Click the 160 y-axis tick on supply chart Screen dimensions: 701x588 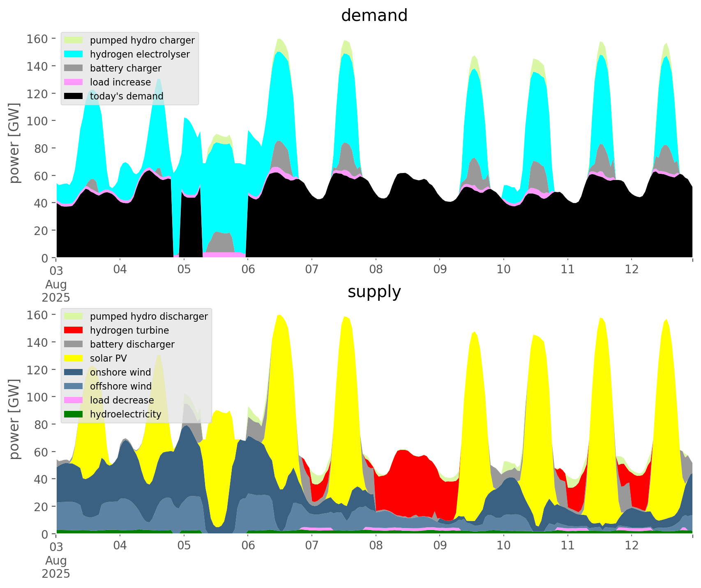tap(38, 315)
